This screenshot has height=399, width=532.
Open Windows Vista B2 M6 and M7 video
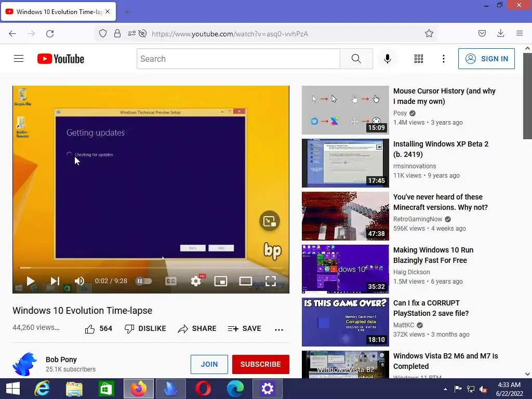tap(445, 361)
